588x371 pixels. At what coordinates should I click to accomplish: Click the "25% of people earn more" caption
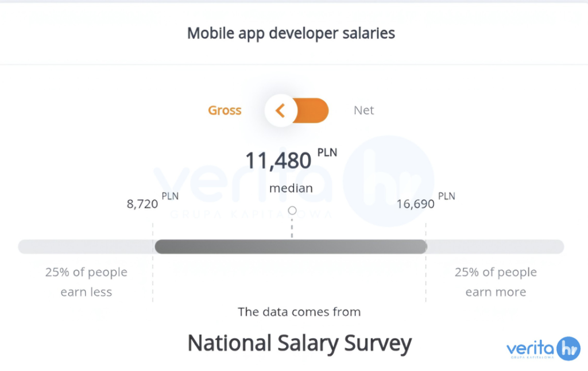tap(496, 282)
